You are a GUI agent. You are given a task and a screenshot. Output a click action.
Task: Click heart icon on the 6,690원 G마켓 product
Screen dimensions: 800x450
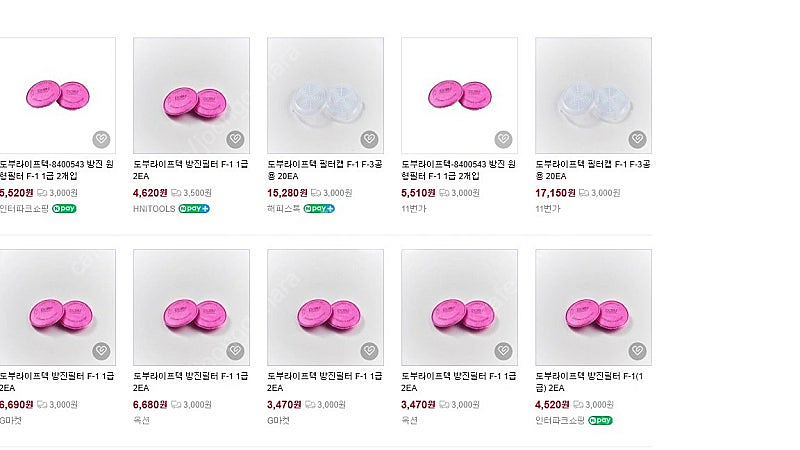click(101, 351)
